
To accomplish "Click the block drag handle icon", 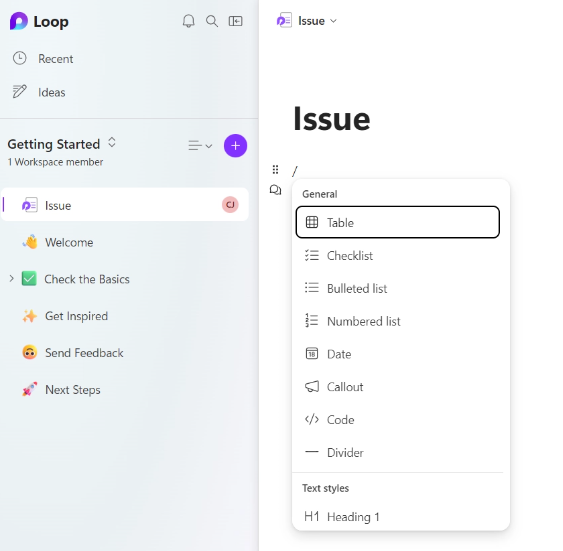I will (x=275, y=169).
